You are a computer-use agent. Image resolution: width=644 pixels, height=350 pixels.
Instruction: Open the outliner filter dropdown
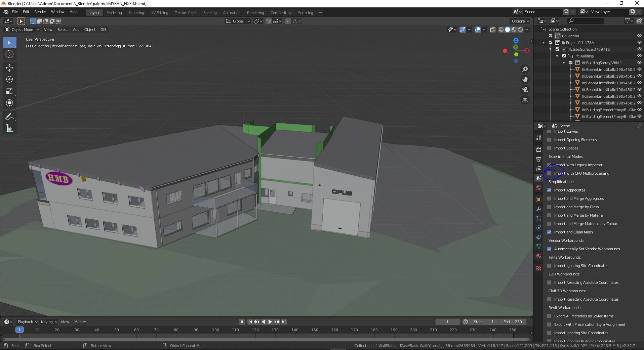(629, 21)
